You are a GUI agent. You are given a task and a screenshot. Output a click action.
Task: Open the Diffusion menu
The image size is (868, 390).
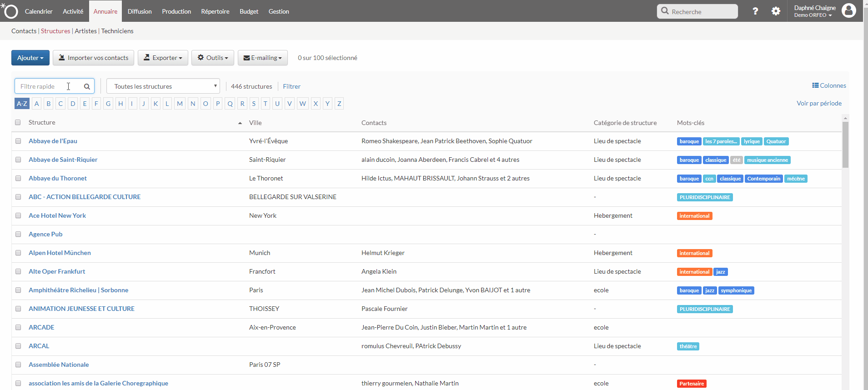(140, 11)
